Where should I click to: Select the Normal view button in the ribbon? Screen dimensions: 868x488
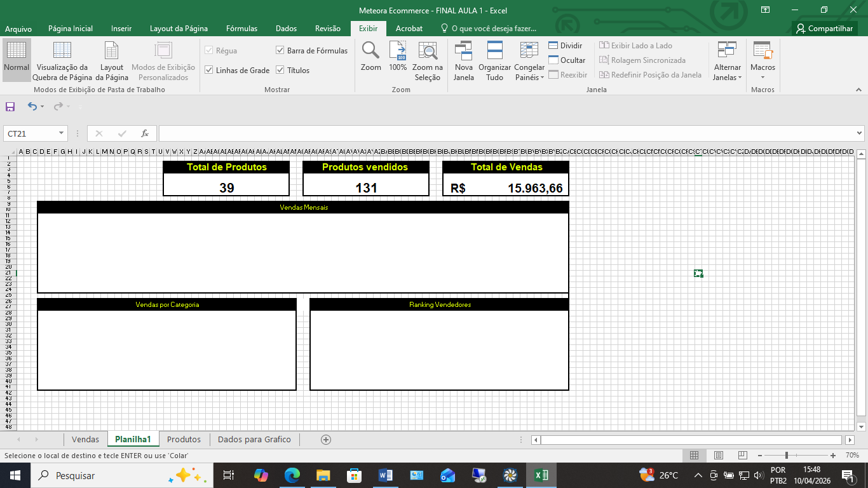tap(17, 60)
